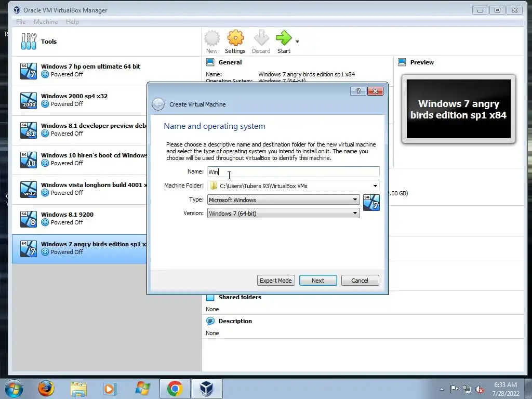Click the Name text field in dialog
Screen dimensions: 532x399
(294, 171)
